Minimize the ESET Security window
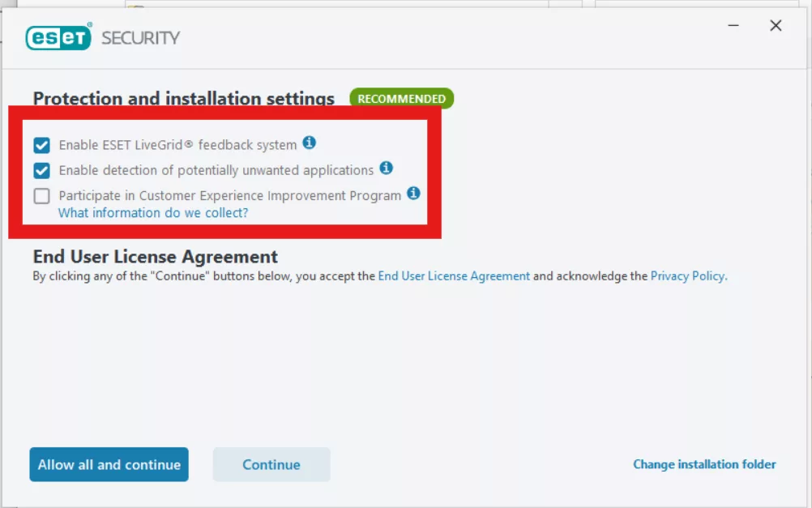Screen dimensions: 812x508 tap(733, 25)
